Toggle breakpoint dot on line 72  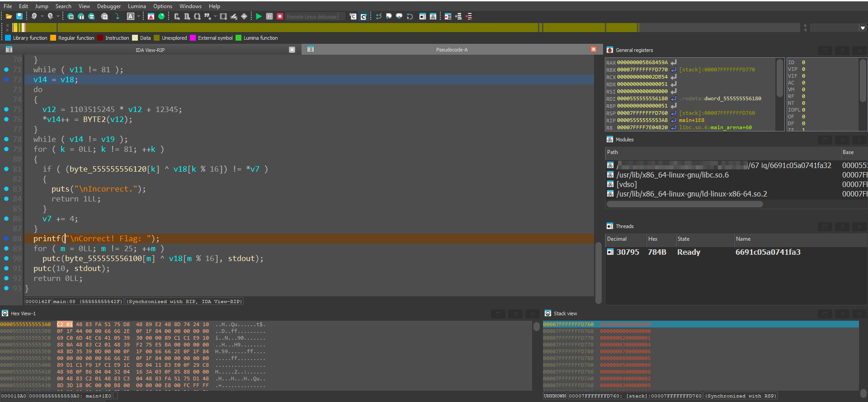(6, 79)
